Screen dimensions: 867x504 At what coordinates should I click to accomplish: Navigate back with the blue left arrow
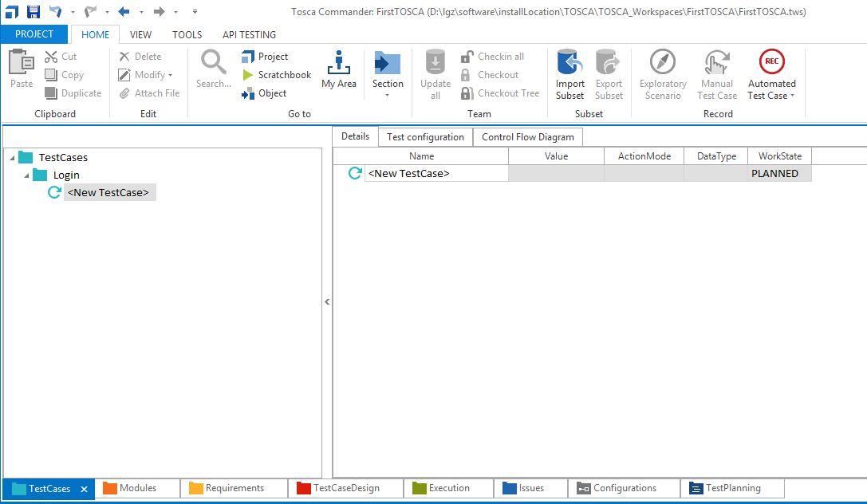click(x=124, y=11)
